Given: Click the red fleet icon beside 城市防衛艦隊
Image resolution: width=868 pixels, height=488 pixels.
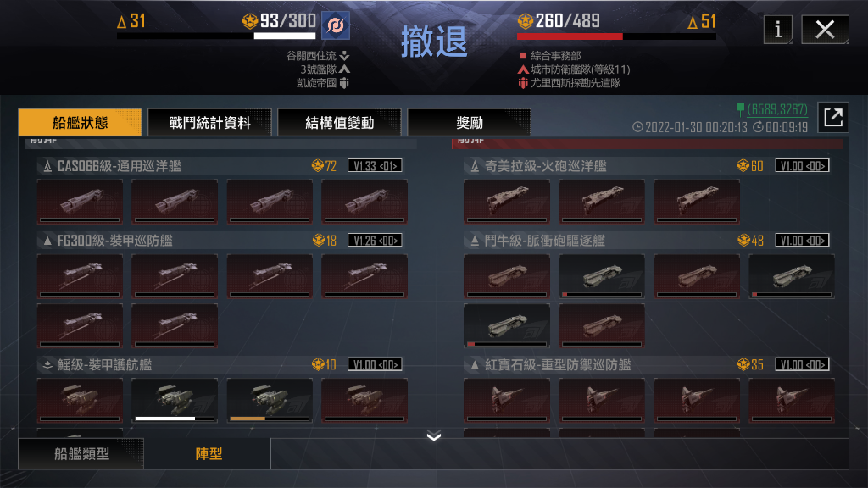Looking at the screenshot, I should point(522,69).
